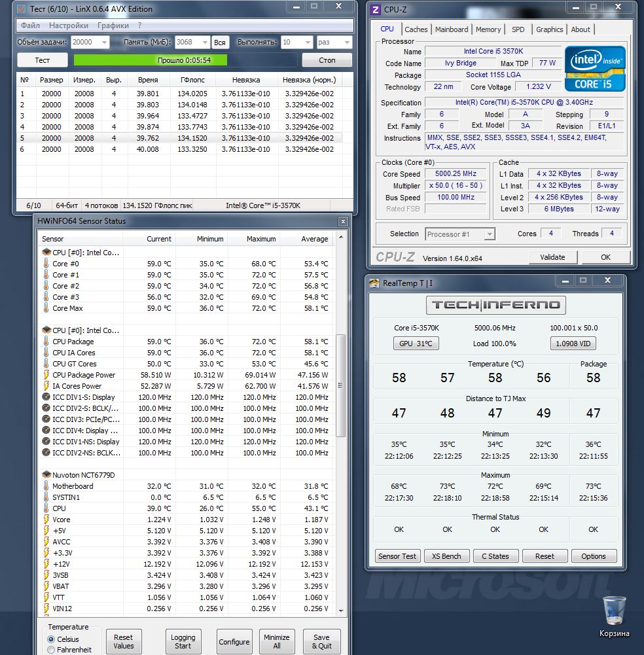Open Файл menu in LinX
This screenshot has width=644, height=655.
31,26
